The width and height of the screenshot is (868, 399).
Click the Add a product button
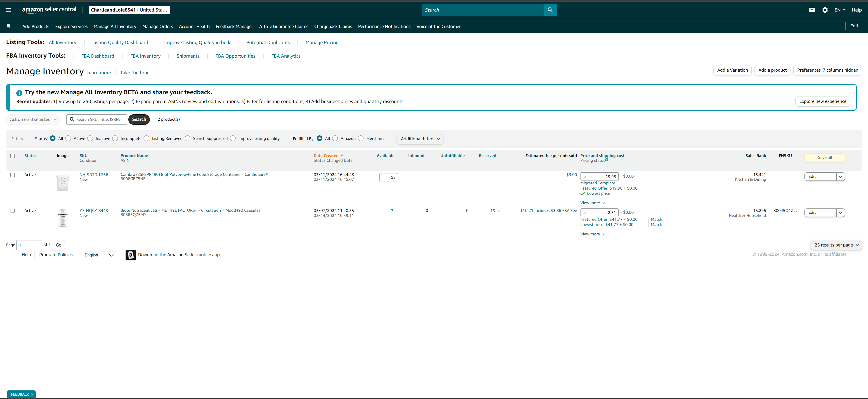pyautogui.click(x=772, y=70)
